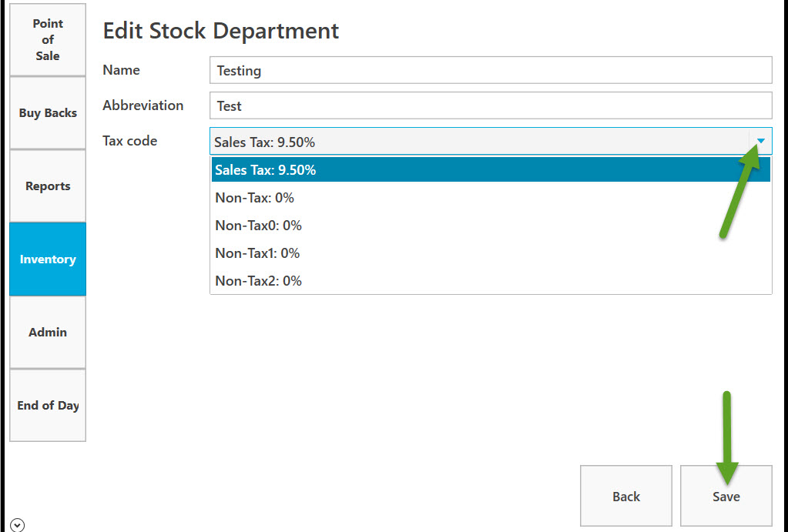Pick Non-Tax1: 0% tax code
The height and width of the screenshot is (532, 788).
(491, 253)
